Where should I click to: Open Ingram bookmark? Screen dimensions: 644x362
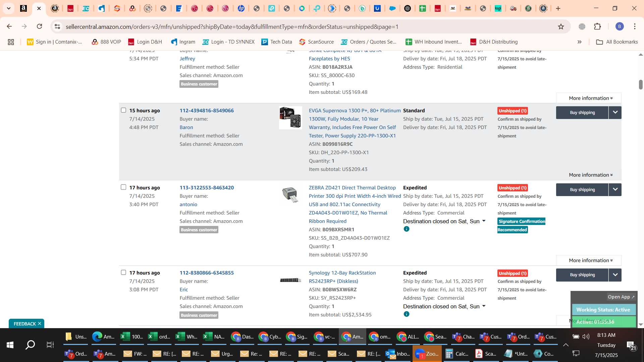point(183,42)
